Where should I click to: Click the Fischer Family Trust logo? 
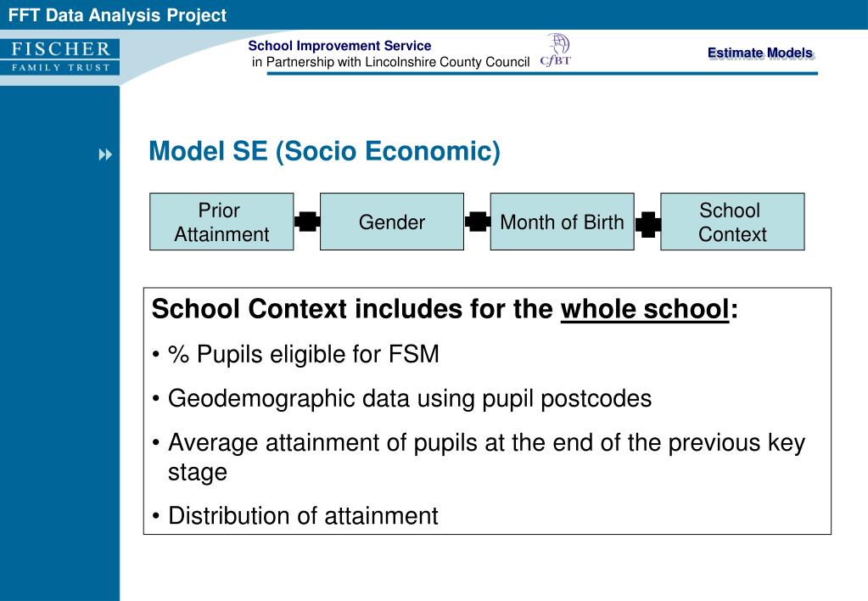pos(59,57)
